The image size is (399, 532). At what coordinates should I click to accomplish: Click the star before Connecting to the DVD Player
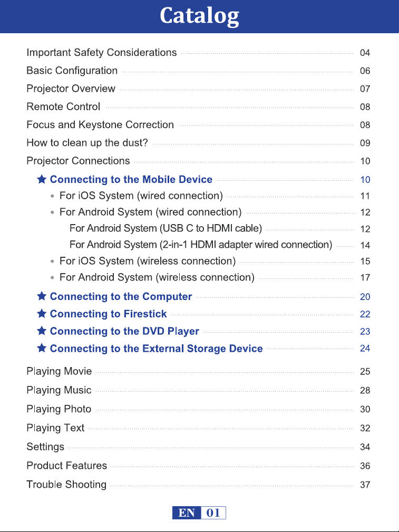click(42, 331)
